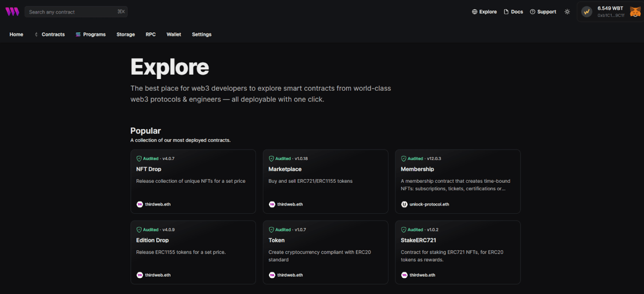Focus the Search any contract field

(x=76, y=12)
